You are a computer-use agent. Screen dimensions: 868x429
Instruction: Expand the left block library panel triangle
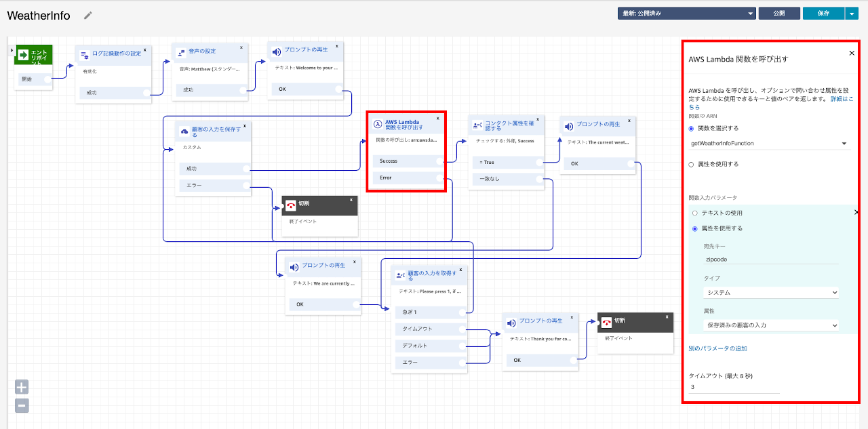point(12,51)
